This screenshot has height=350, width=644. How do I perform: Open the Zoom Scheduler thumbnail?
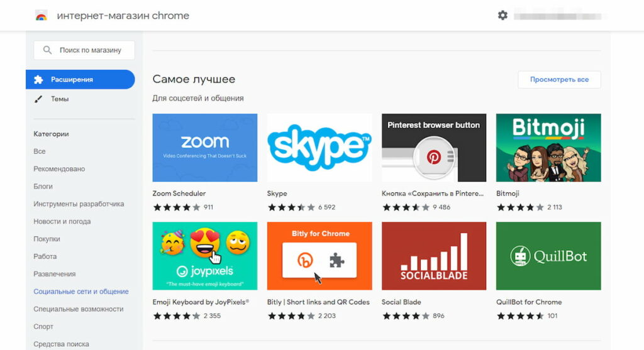(x=204, y=148)
